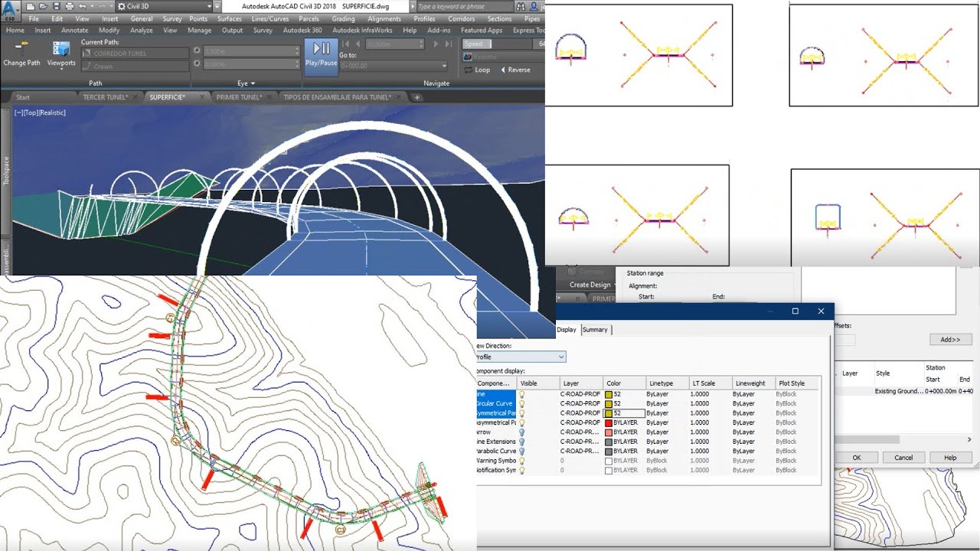Toggle visibility bulb for Symmetrical Parabola row
The height and width of the screenshot is (551, 980).
[x=522, y=413]
